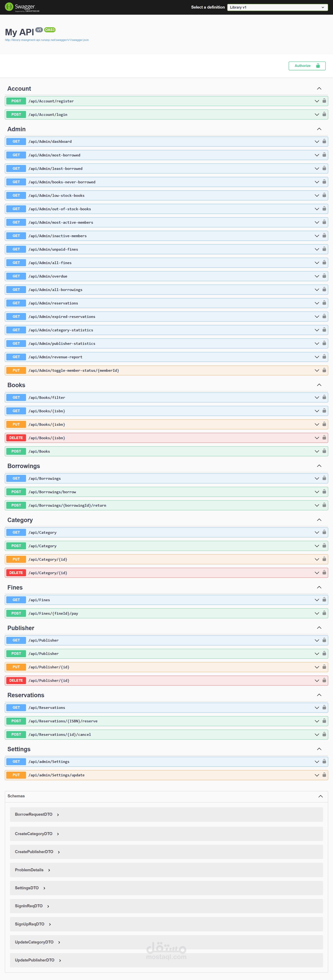The image size is (333, 980).
Task: Open the Library v1 definition dropdown
Action: tap(277, 7)
